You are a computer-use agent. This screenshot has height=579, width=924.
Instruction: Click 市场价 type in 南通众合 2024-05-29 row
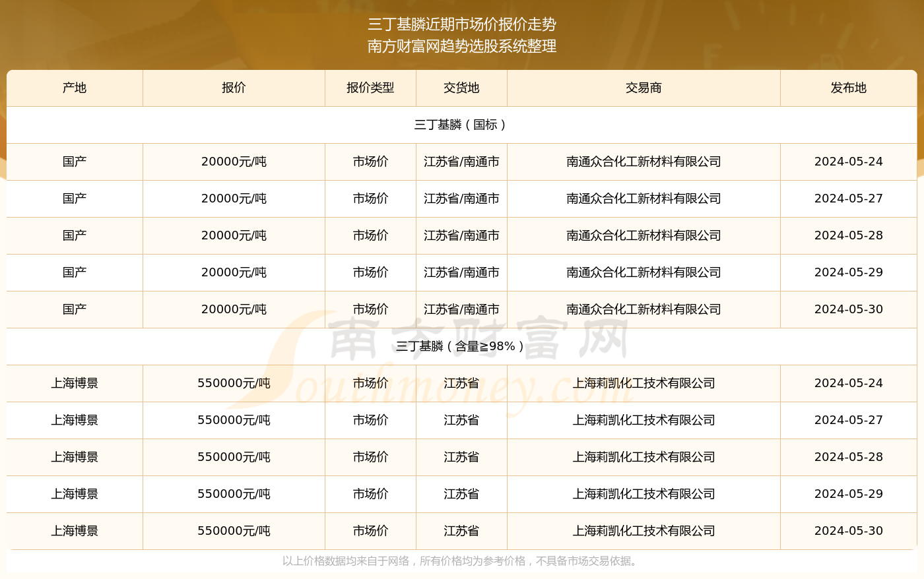tap(370, 272)
